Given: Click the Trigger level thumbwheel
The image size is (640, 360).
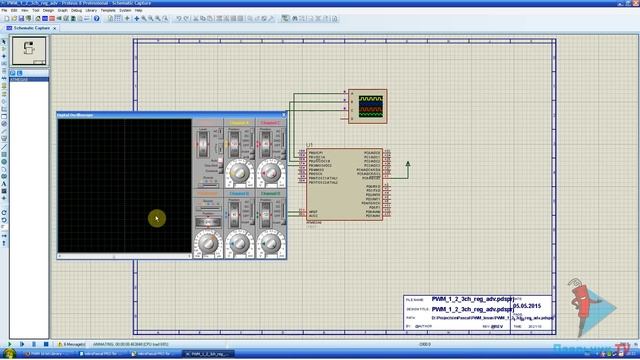Looking at the screenshot, I should click(x=203, y=144).
